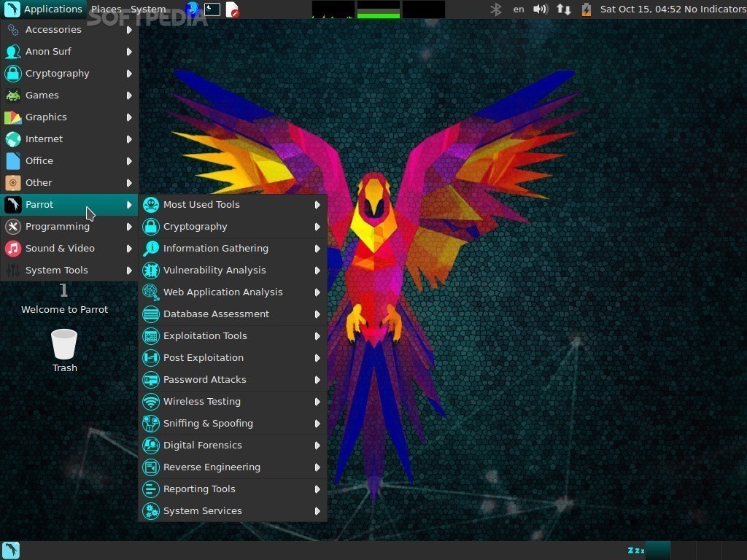Screen dimensions: 747x560
Task: Select the Trash desktop icon
Action: (64, 351)
